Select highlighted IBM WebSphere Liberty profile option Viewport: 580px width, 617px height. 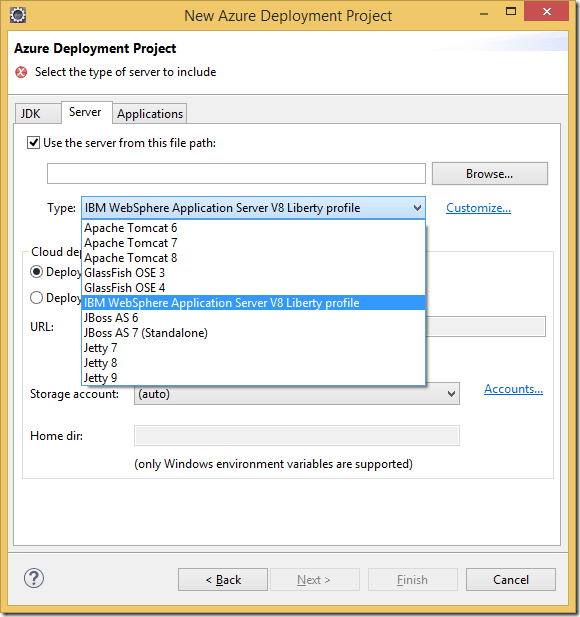click(x=253, y=303)
